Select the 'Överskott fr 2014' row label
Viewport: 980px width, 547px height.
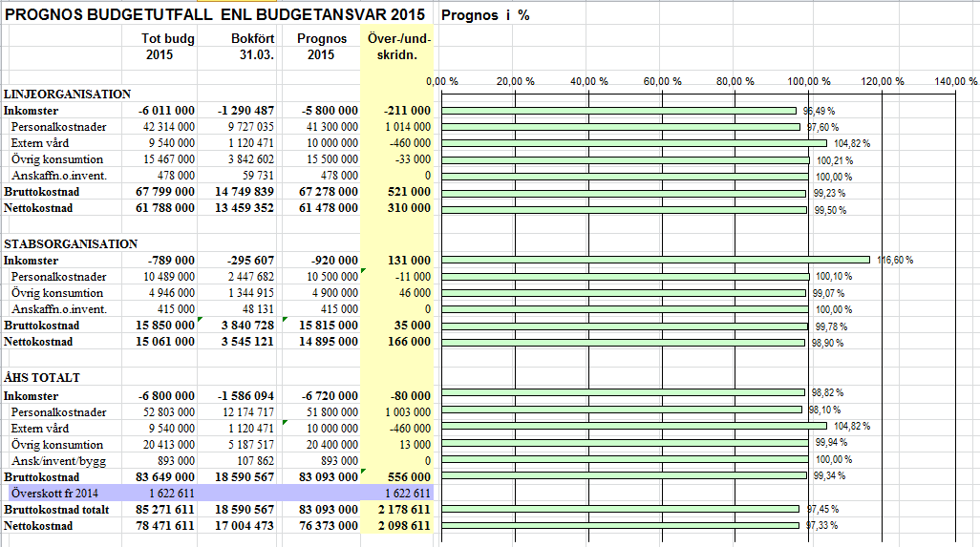coord(54,494)
